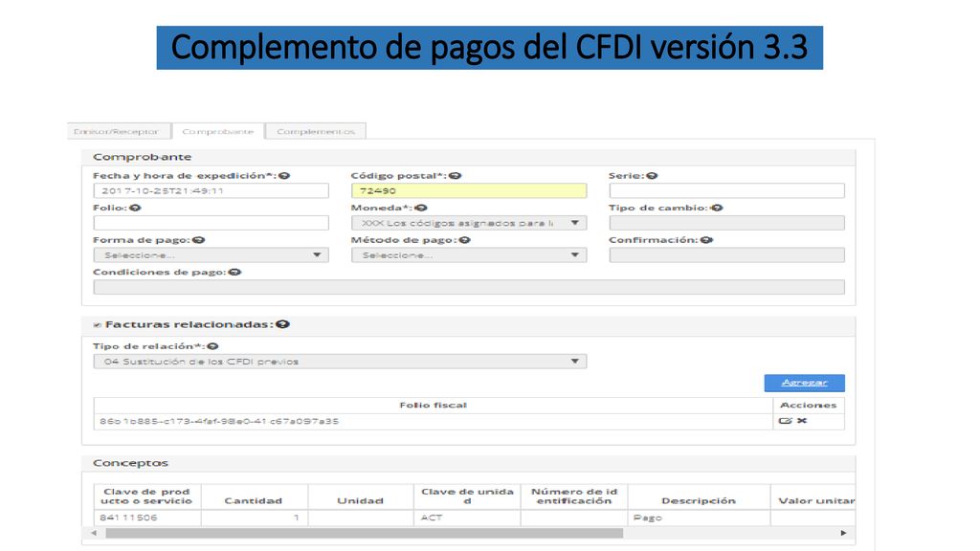Click the Conceptos scrollbar left arrow
This screenshot has height=551, width=980.
[94, 534]
